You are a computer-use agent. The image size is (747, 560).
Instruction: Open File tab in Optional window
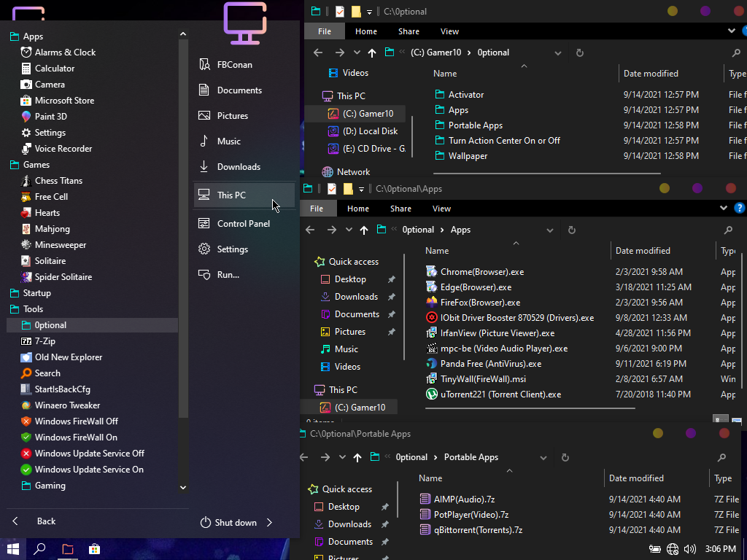coord(325,31)
